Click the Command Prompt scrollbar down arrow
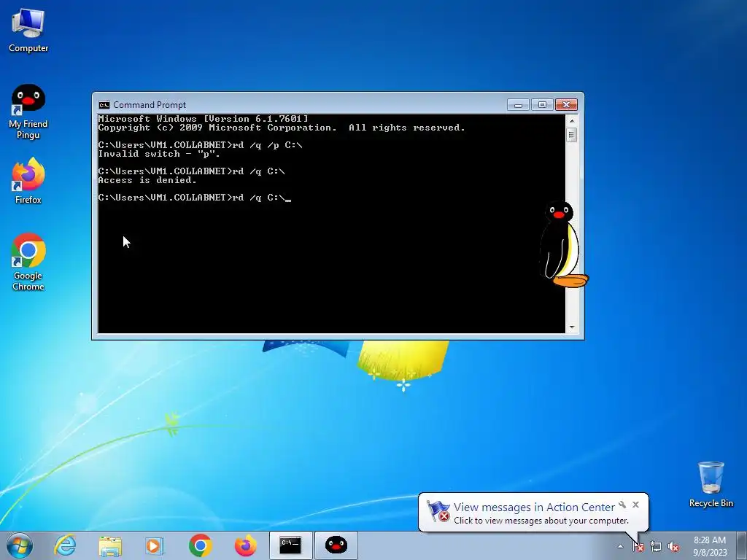 pyautogui.click(x=572, y=327)
